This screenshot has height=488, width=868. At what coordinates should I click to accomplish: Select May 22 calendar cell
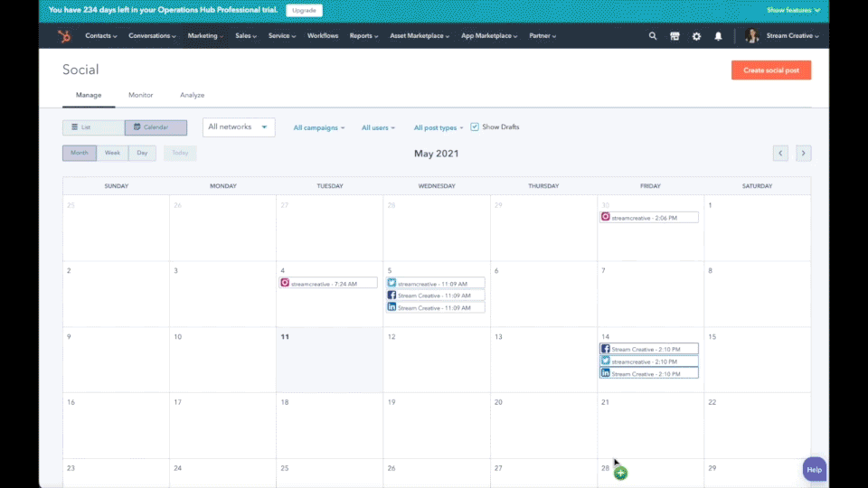[x=758, y=426]
